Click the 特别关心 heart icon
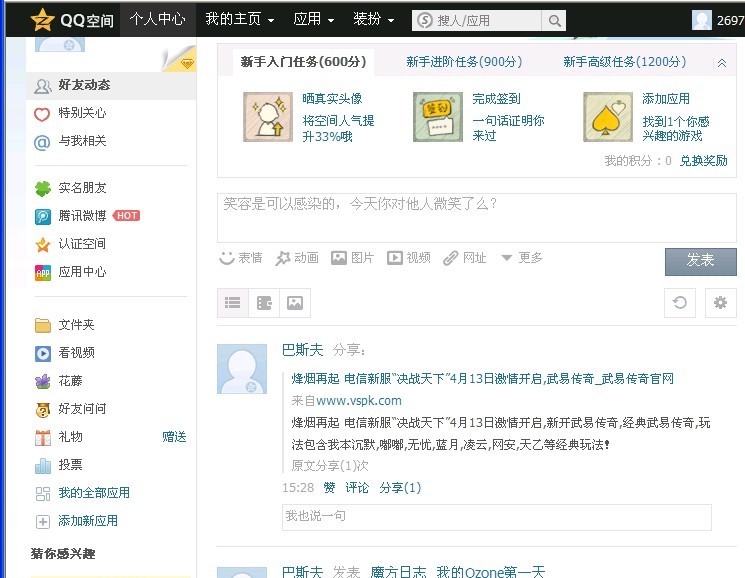The height and width of the screenshot is (578, 745). point(42,114)
